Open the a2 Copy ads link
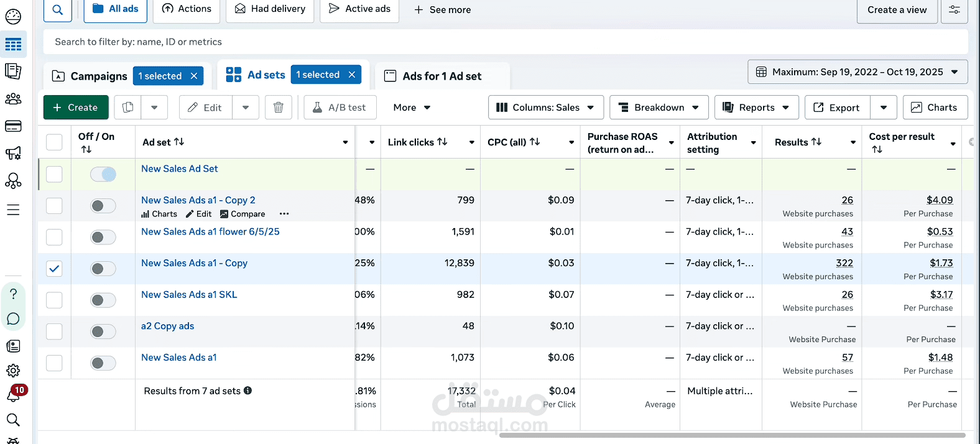Viewport: 980px width, 444px height. (167, 326)
